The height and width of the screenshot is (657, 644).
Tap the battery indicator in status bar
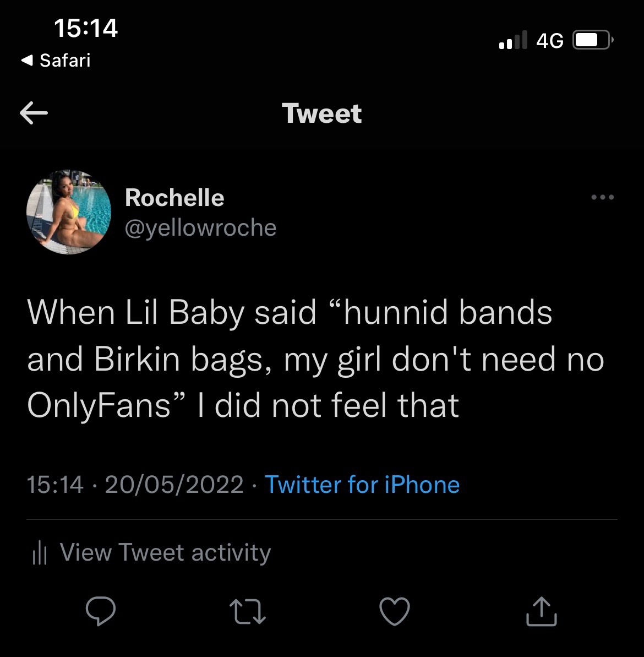pyautogui.click(x=592, y=40)
